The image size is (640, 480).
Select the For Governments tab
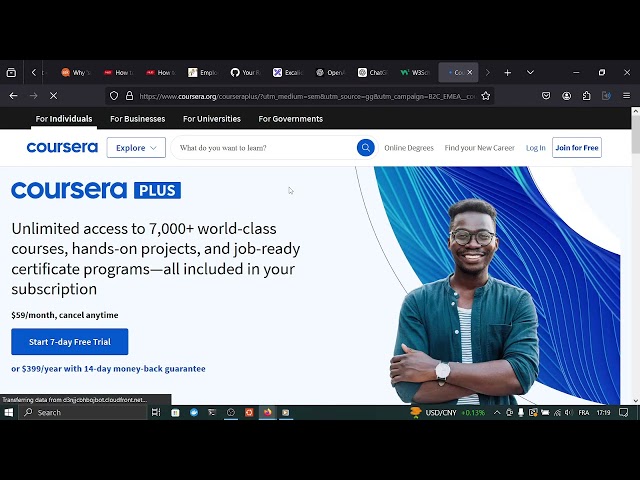pyautogui.click(x=291, y=119)
